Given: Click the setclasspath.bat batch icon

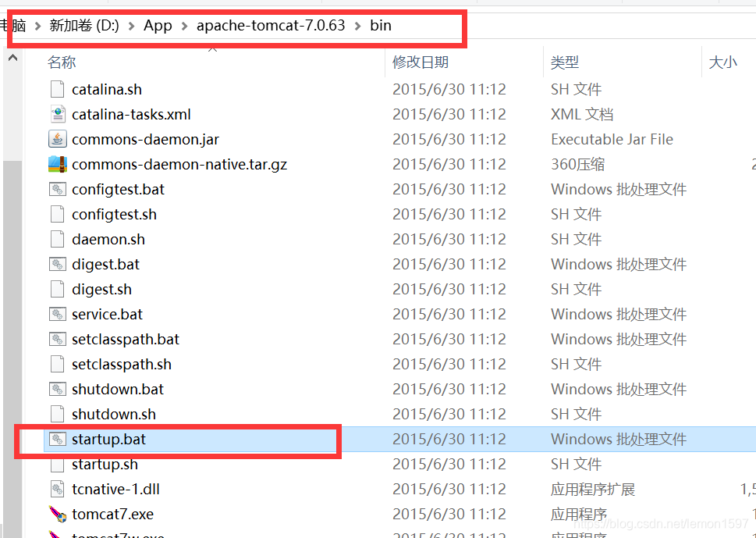Looking at the screenshot, I should 58,339.
